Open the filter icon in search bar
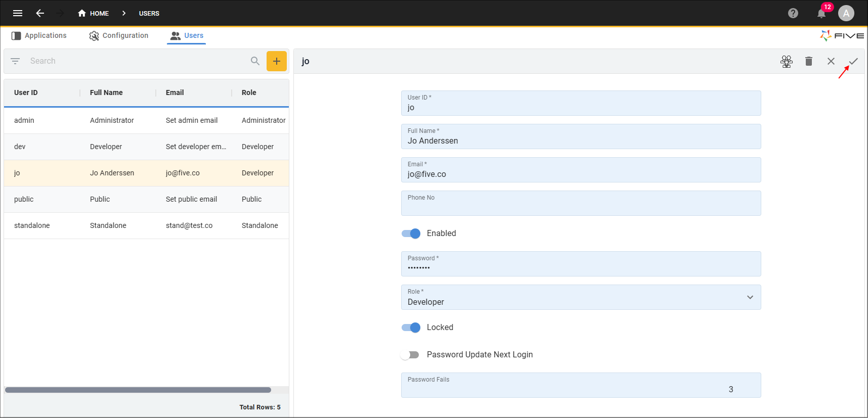 point(15,61)
